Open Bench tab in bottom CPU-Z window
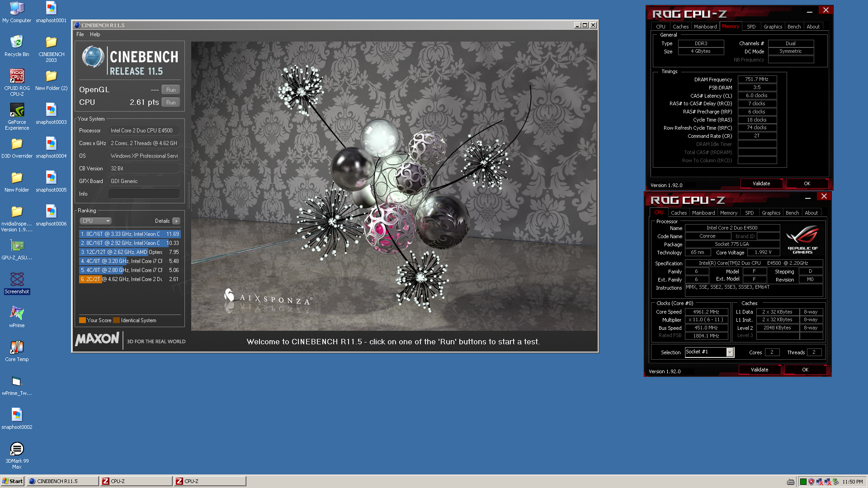The image size is (868, 488). coord(792,213)
